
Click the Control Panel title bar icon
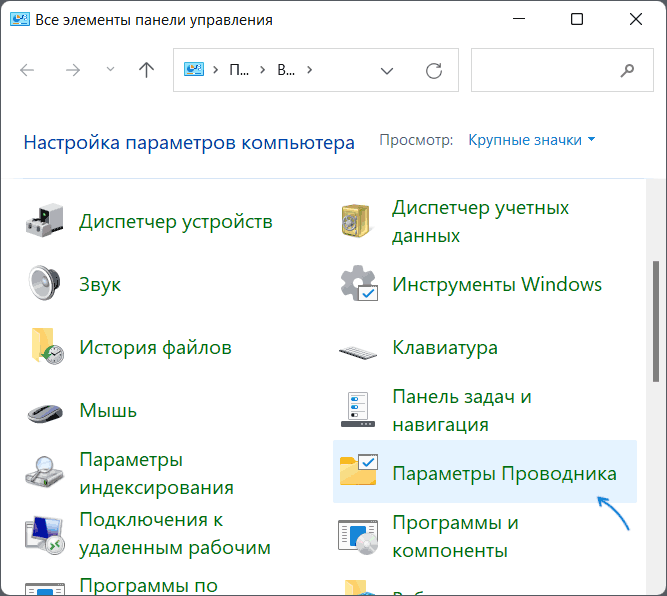[x=20, y=20]
